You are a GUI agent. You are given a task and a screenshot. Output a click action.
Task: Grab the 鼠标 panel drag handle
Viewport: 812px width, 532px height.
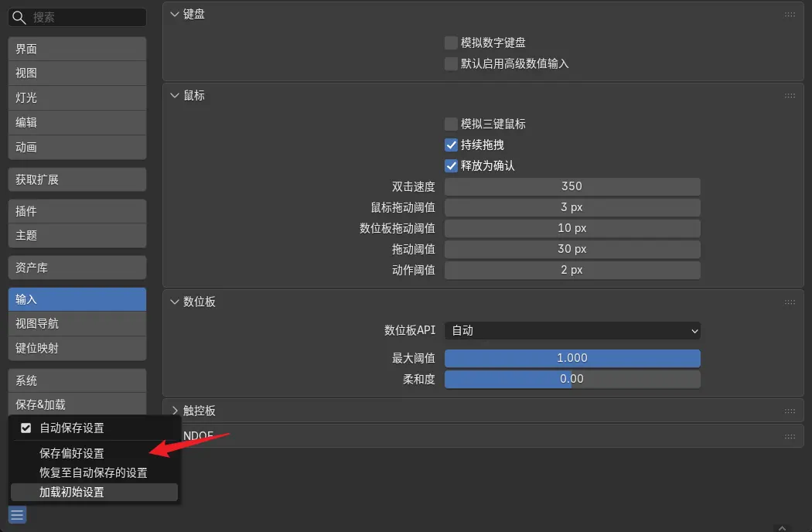[790, 96]
